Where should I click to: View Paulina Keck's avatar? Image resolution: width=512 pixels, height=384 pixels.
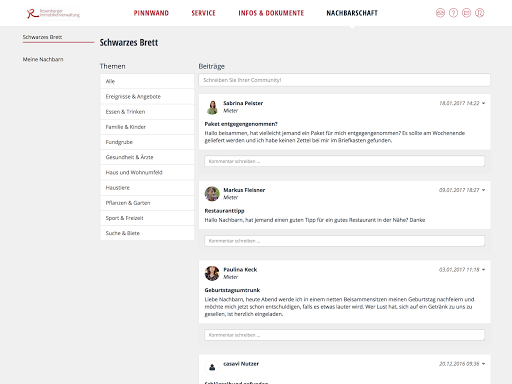[212, 273]
